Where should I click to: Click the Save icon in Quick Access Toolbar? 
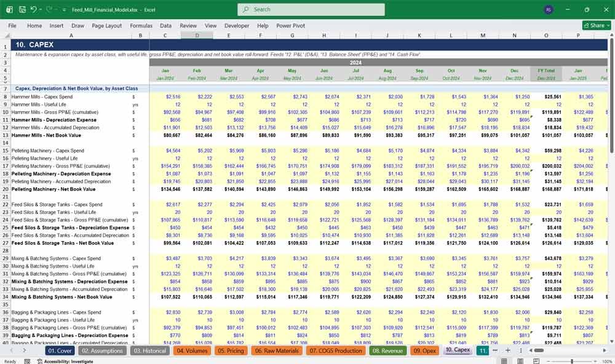click(x=22, y=9)
